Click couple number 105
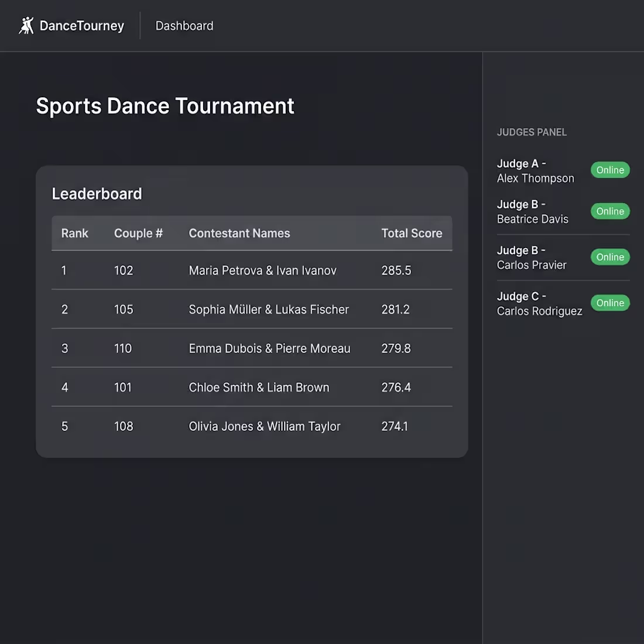The height and width of the screenshot is (644, 644). [x=124, y=309]
